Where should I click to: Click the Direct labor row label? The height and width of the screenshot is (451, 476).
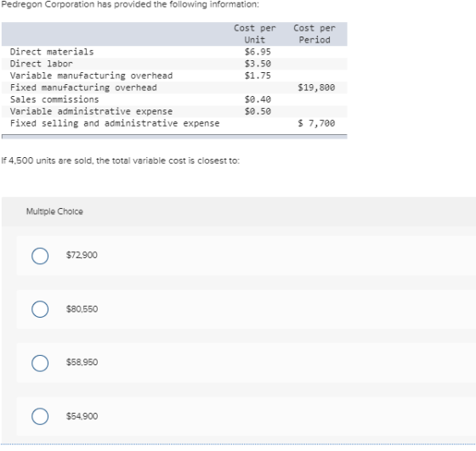[42, 64]
